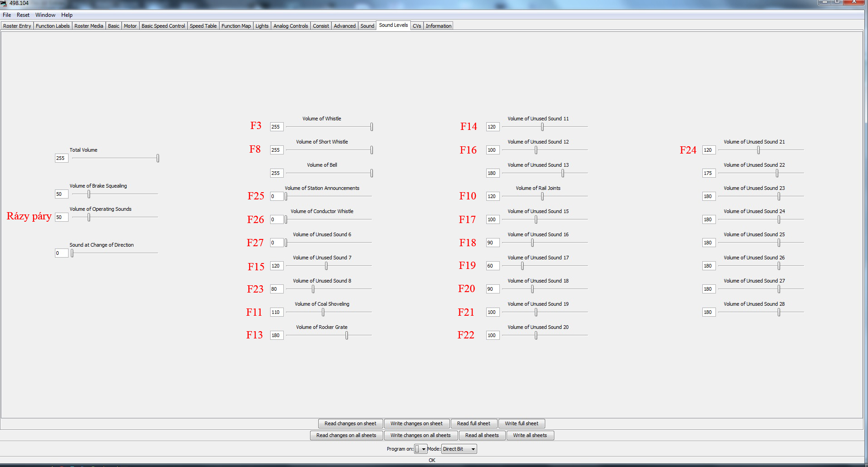Open the File menu
The height and width of the screenshot is (467, 868).
click(x=7, y=15)
